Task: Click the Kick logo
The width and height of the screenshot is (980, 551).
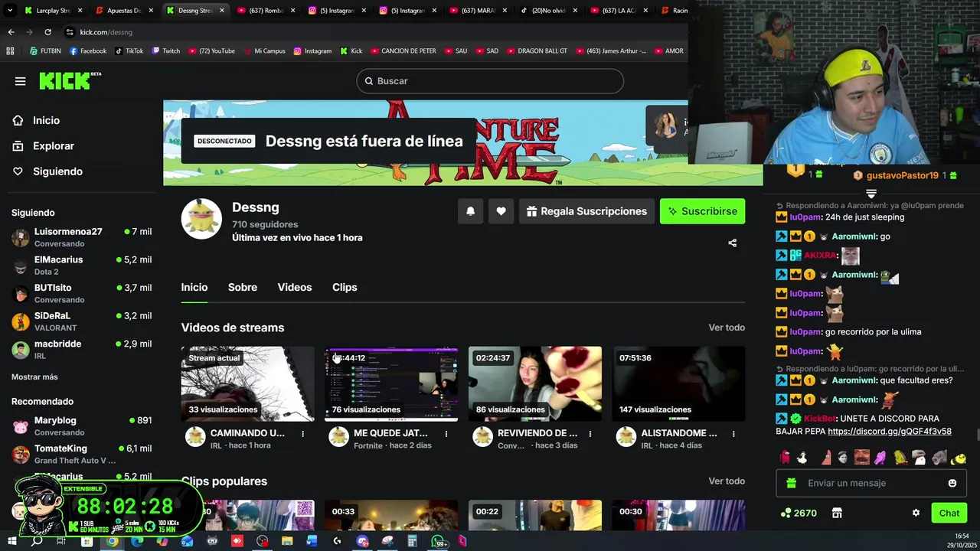Action: click(70, 80)
